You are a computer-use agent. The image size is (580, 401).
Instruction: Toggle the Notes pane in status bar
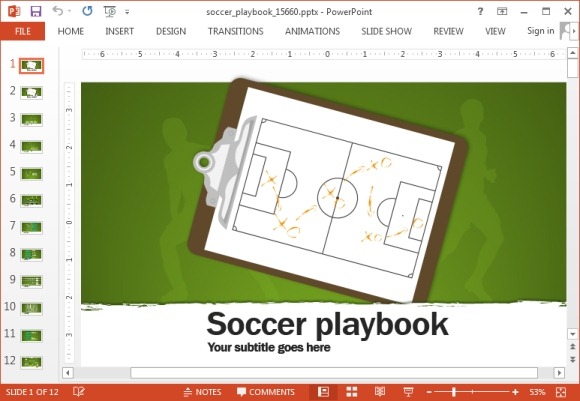[203, 392]
